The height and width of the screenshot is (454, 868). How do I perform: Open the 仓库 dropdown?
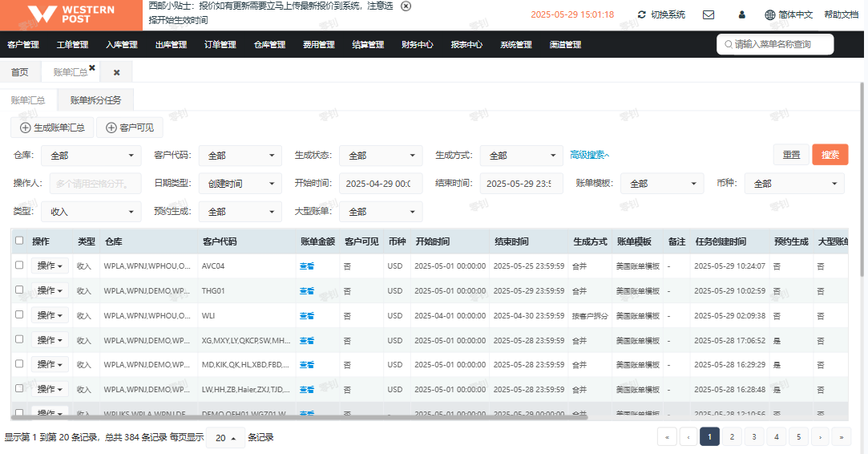tap(91, 156)
